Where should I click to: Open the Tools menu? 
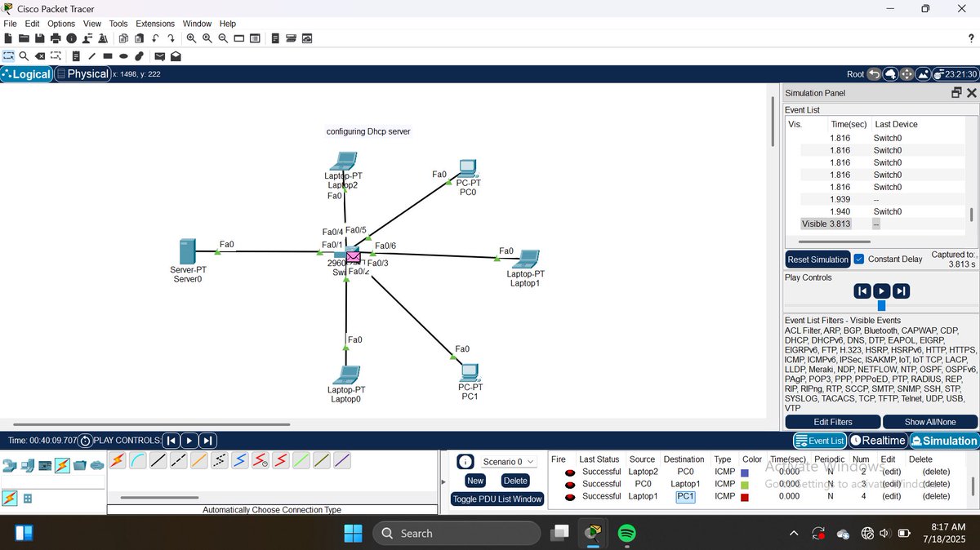(x=118, y=24)
